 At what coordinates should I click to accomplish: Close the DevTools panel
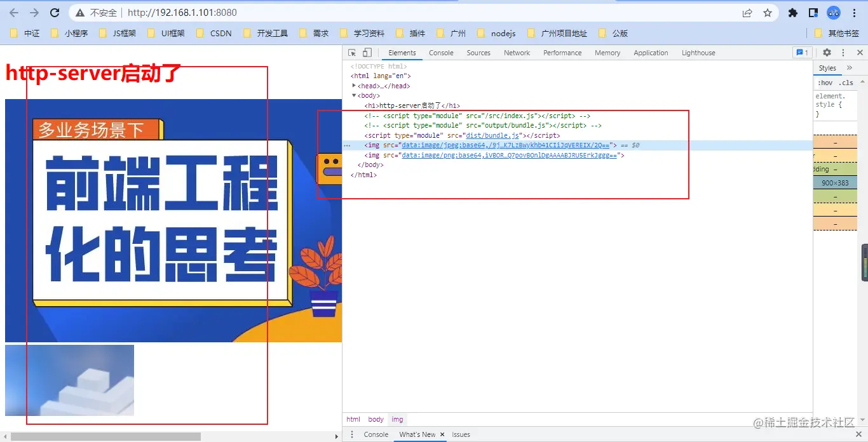[x=858, y=53]
